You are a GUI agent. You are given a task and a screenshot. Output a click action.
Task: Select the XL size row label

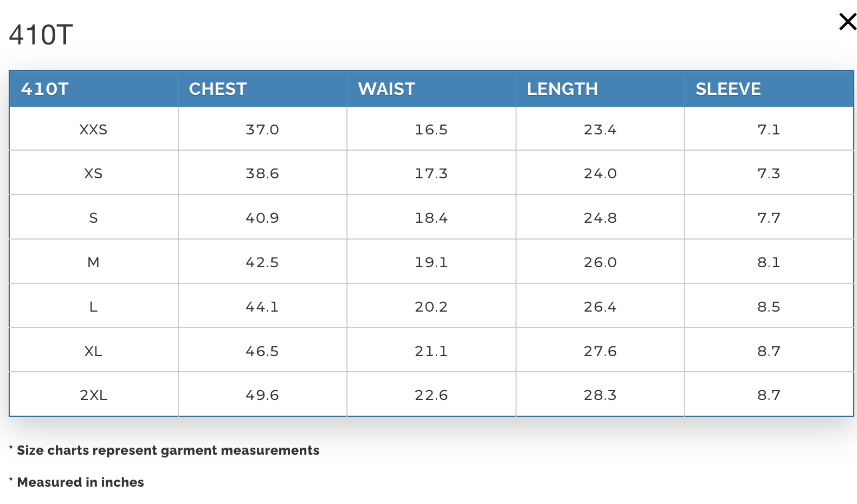point(93,351)
